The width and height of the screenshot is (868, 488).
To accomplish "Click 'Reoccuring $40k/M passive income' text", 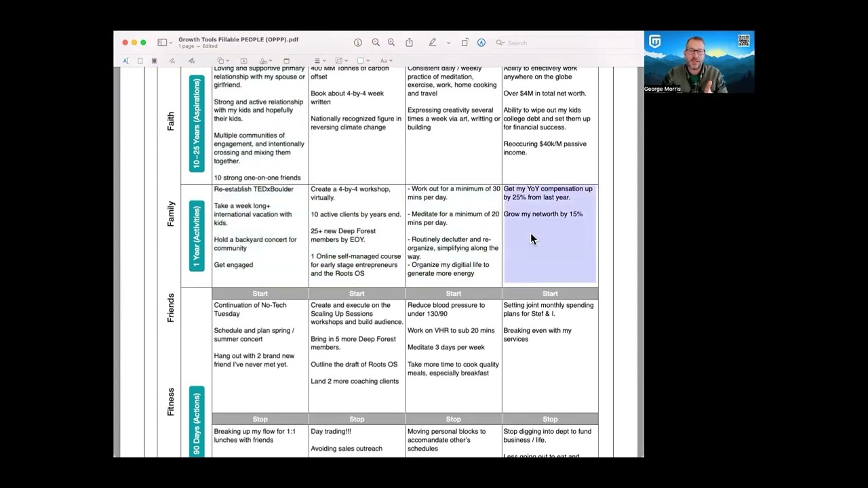I will coord(545,148).
